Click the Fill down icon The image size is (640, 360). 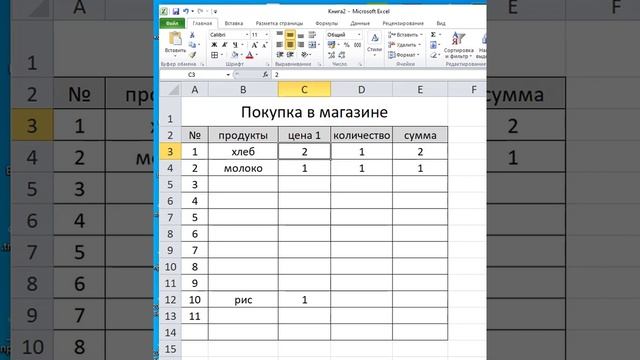(433, 44)
